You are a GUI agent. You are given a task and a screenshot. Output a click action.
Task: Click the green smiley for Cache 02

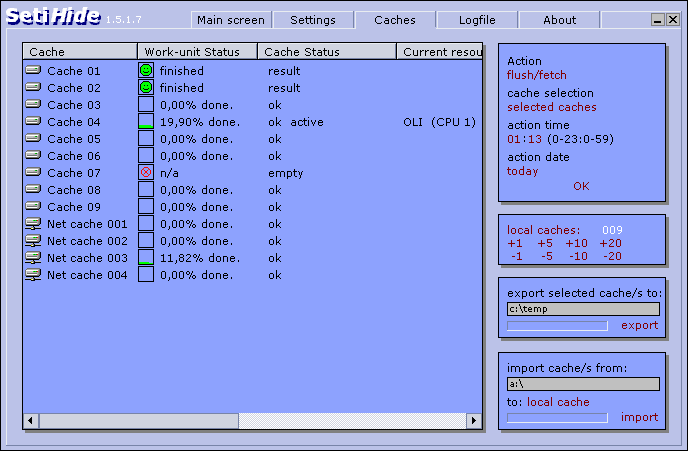point(146,87)
